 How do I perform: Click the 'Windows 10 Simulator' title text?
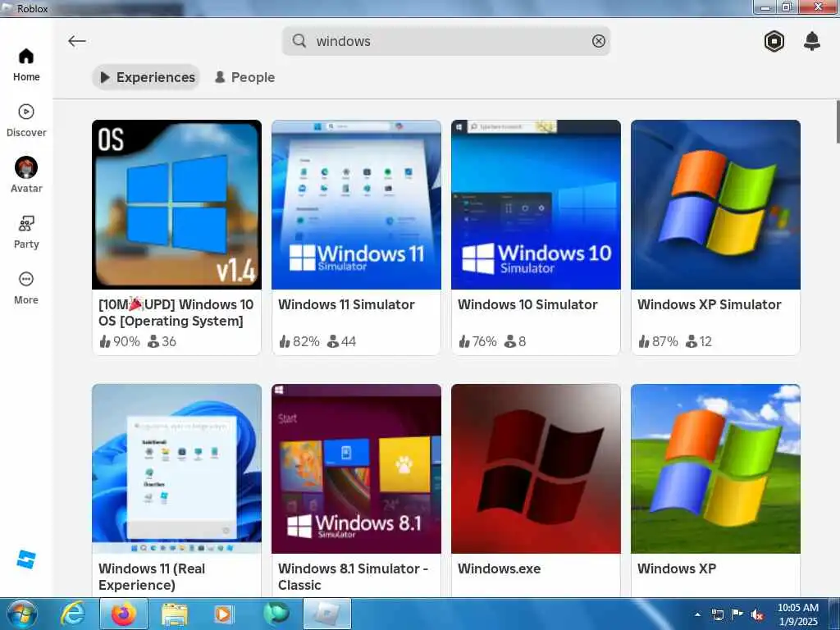tap(527, 304)
